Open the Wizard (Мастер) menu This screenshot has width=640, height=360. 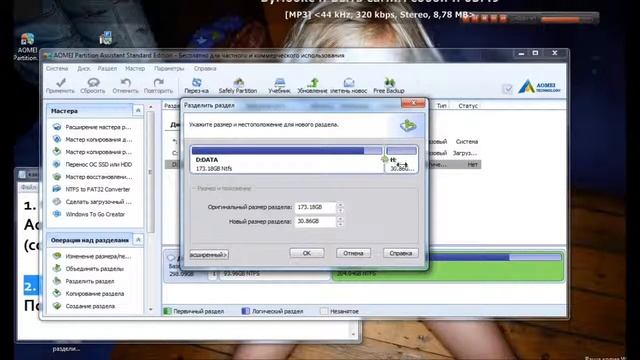click(x=135, y=69)
